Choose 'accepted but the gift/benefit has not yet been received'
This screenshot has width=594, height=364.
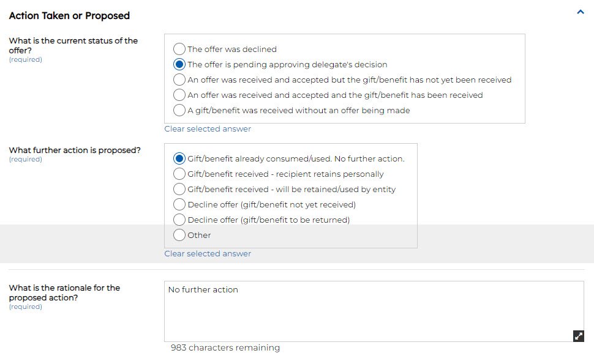(x=179, y=80)
